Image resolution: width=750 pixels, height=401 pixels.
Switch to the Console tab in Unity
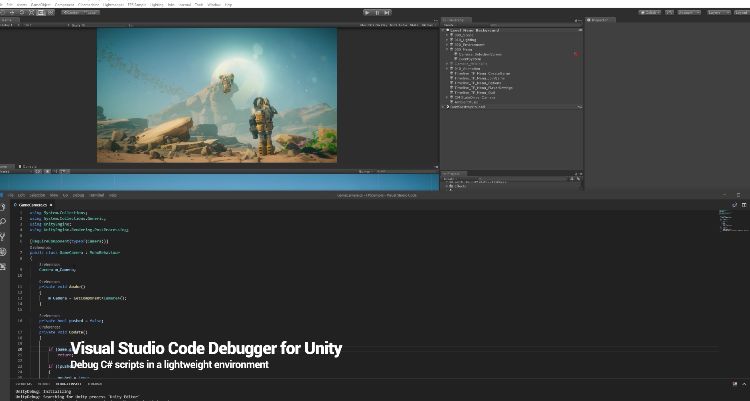click(x=28, y=167)
